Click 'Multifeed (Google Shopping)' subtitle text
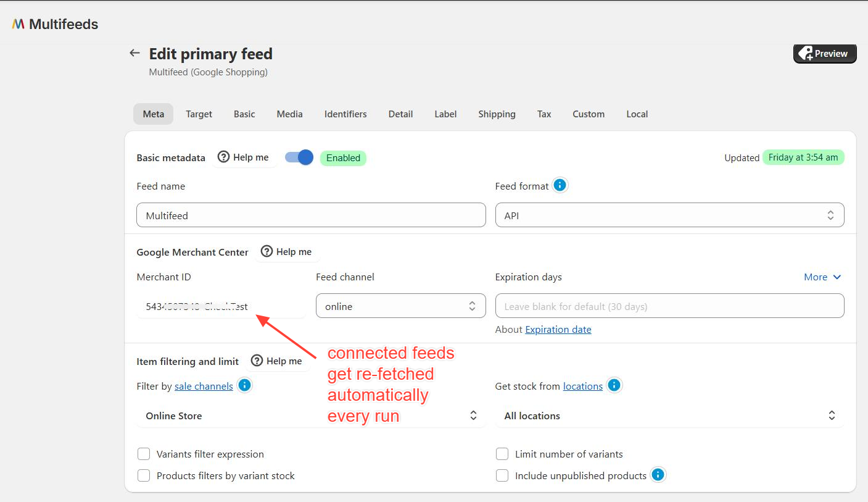 [x=209, y=72]
